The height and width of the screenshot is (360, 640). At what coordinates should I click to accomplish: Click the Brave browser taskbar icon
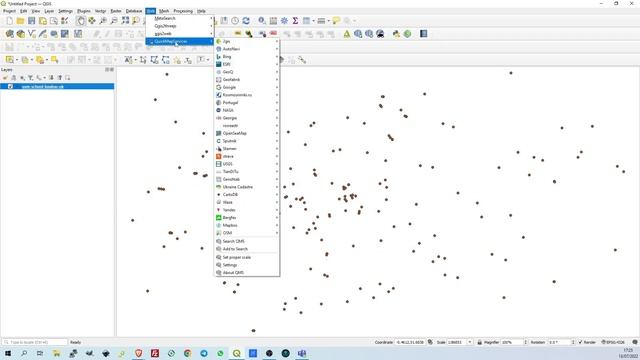click(138, 353)
